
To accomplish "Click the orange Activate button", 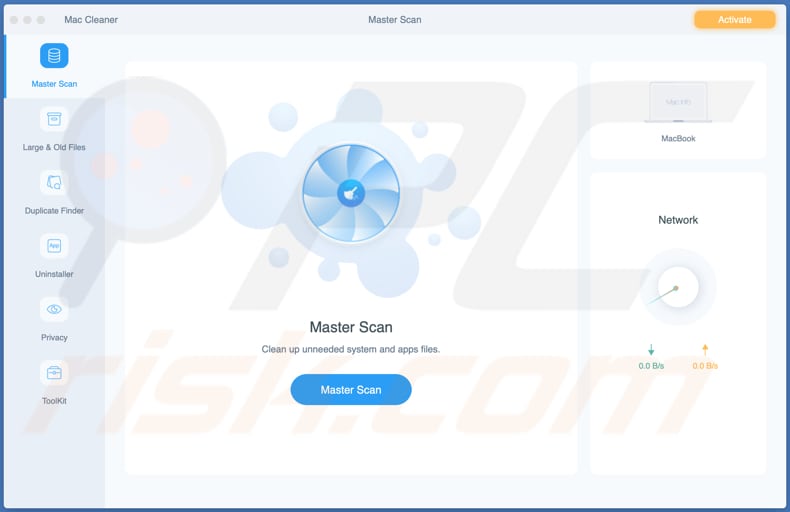I will coord(735,20).
